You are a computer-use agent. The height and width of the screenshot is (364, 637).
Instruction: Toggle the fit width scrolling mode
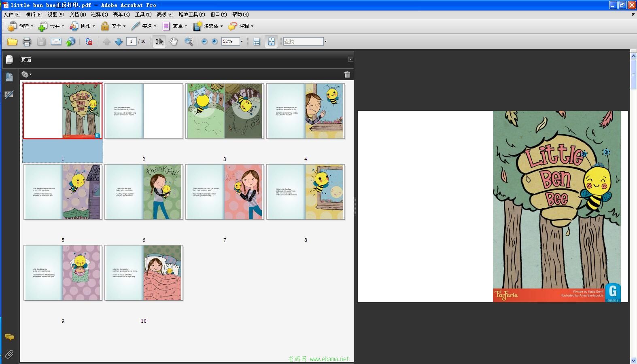(257, 42)
